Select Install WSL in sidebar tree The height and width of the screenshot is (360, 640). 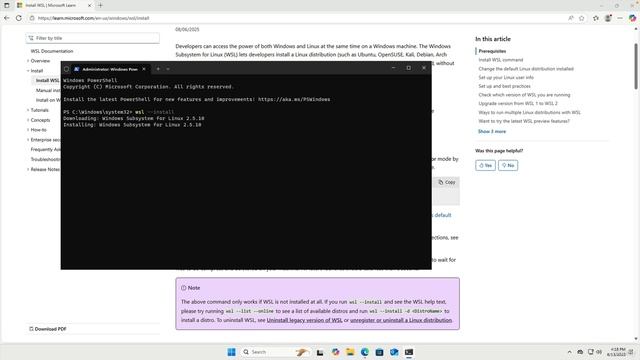click(x=47, y=80)
